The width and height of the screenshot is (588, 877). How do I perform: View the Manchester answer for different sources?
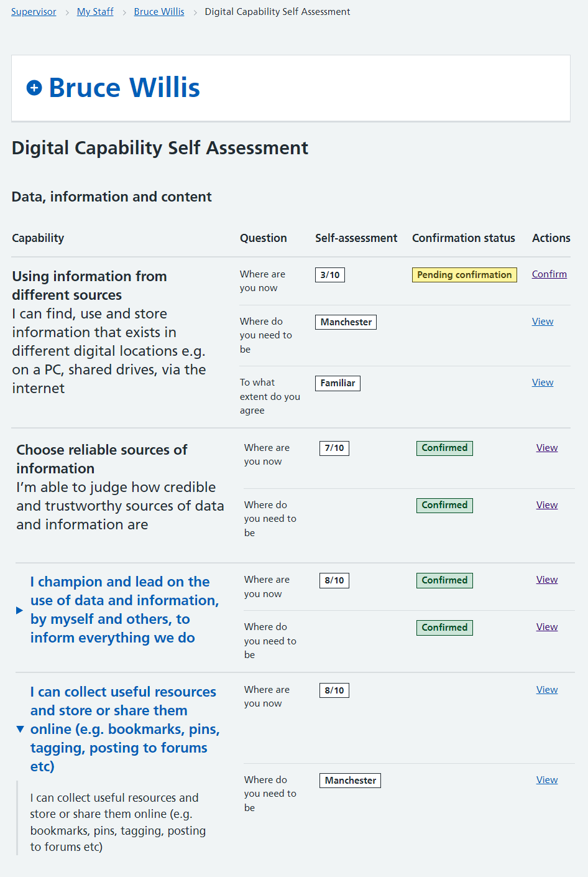(x=543, y=322)
